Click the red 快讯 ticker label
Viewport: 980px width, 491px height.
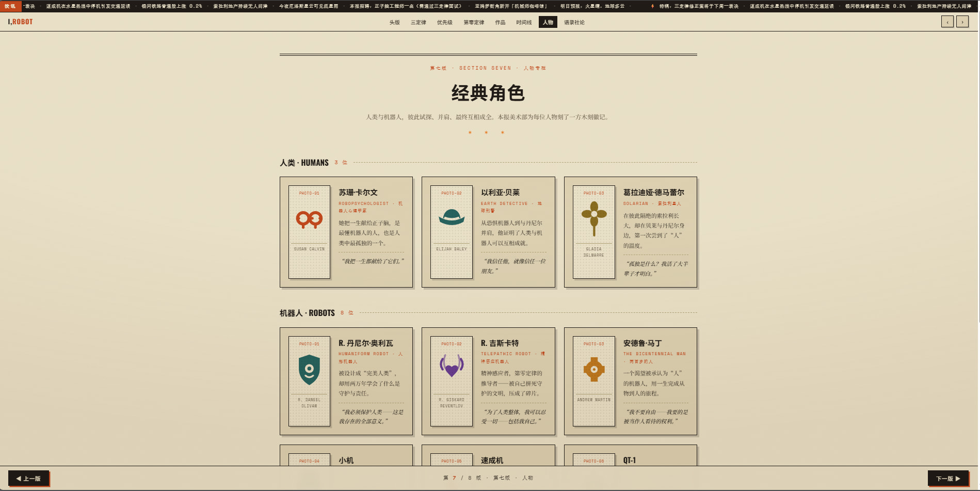coord(10,6)
